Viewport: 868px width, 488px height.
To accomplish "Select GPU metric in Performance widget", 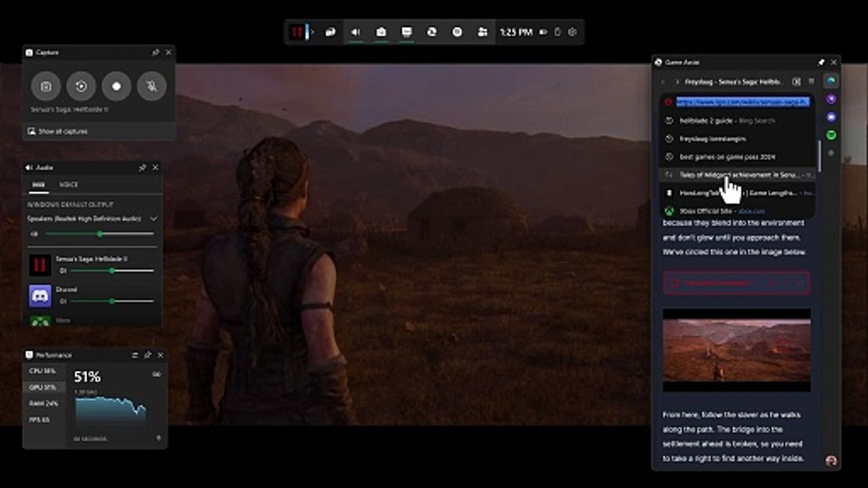I will point(43,387).
